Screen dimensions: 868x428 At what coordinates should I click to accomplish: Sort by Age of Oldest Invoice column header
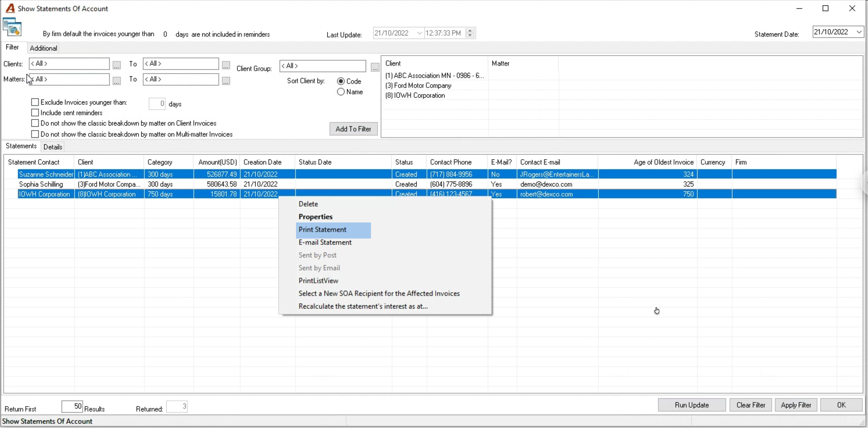(x=647, y=162)
